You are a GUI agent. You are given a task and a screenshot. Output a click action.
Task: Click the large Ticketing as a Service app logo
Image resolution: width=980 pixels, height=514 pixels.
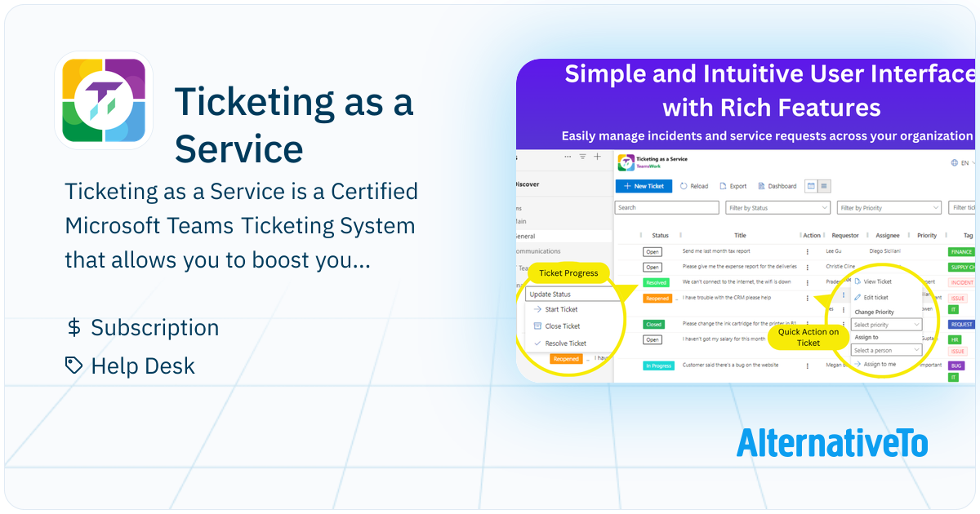[x=104, y=100]
